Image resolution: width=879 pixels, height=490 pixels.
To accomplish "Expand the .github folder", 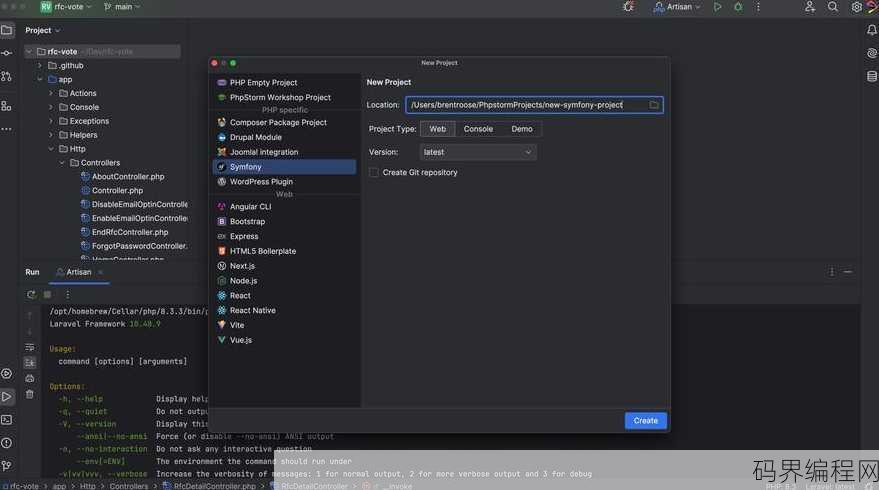I will click(x=40, y=66).
